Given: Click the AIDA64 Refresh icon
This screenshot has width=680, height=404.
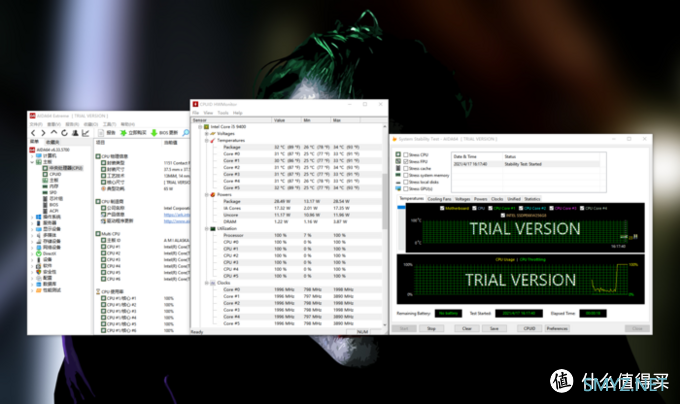Looking at the screenshot, I should (64, 133).
